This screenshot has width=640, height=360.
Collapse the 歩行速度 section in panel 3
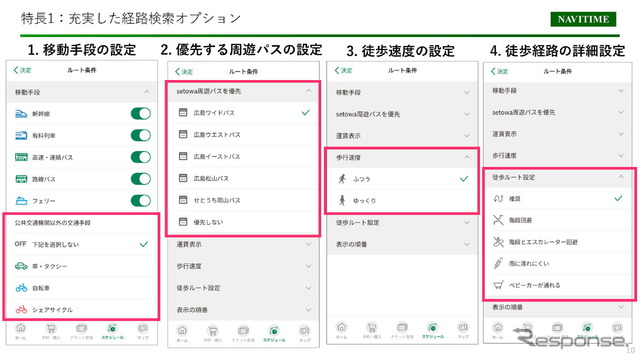(402, 158)
